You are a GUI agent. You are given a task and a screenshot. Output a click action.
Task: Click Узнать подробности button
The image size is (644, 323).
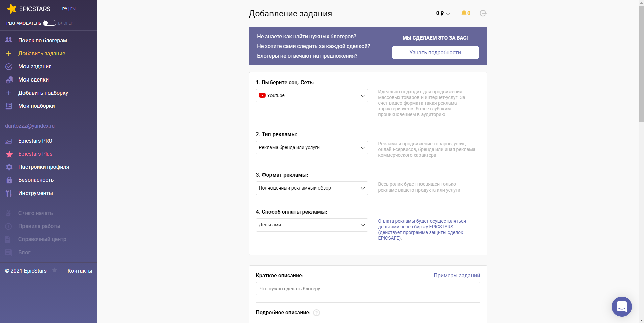click(x=435, y=52)
